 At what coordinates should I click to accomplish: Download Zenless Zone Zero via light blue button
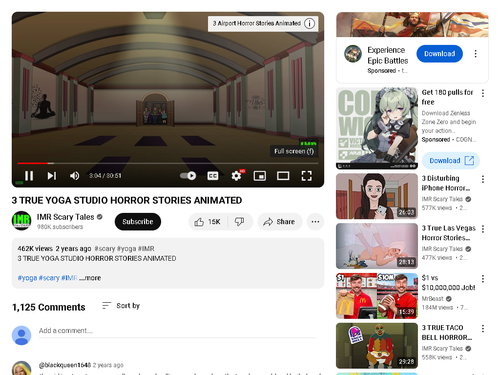tap(451, 161)
